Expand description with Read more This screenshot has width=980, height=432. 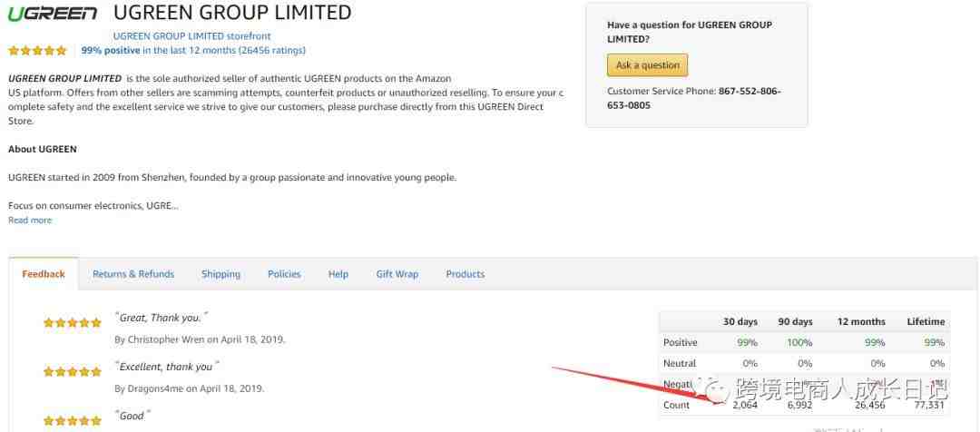30,220
